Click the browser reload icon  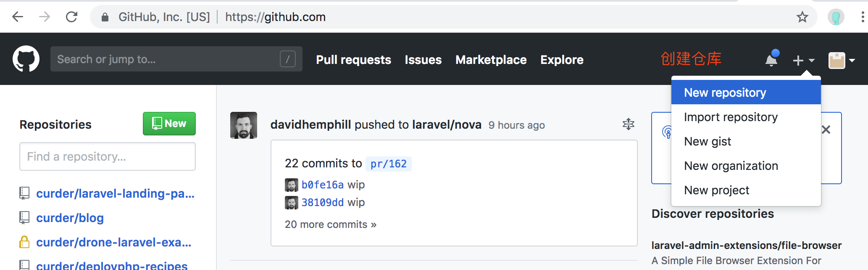click(x=72, y=17)
